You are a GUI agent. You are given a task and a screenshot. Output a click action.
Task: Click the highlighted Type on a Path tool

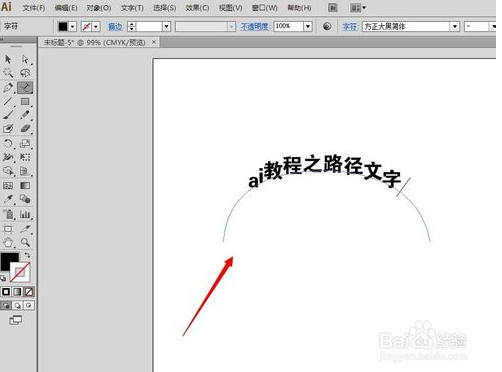point(25,87)
